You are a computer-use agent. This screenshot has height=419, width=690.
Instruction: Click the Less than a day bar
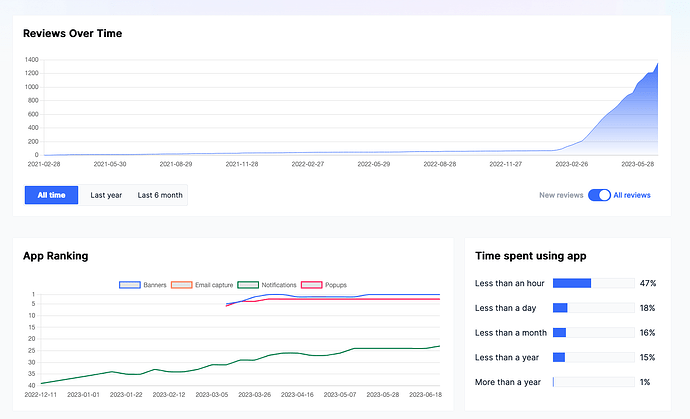click(x=593, y=308)
